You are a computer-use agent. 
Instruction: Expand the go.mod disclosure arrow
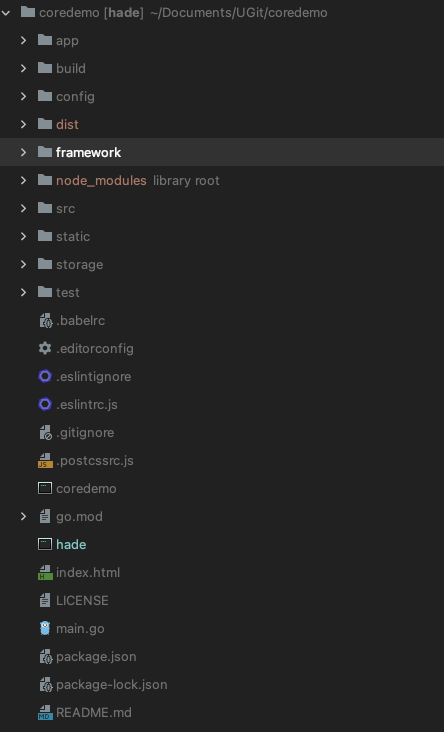click(23, 516)
